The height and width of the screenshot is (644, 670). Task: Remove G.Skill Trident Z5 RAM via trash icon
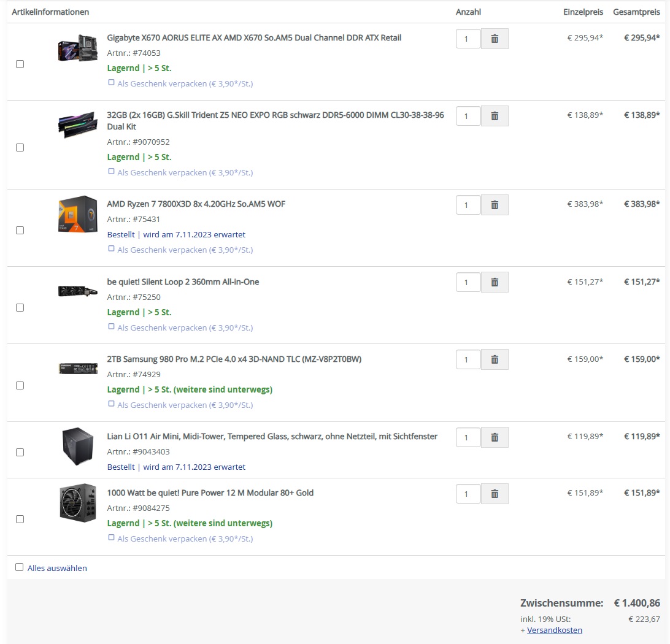pos(495,116)
